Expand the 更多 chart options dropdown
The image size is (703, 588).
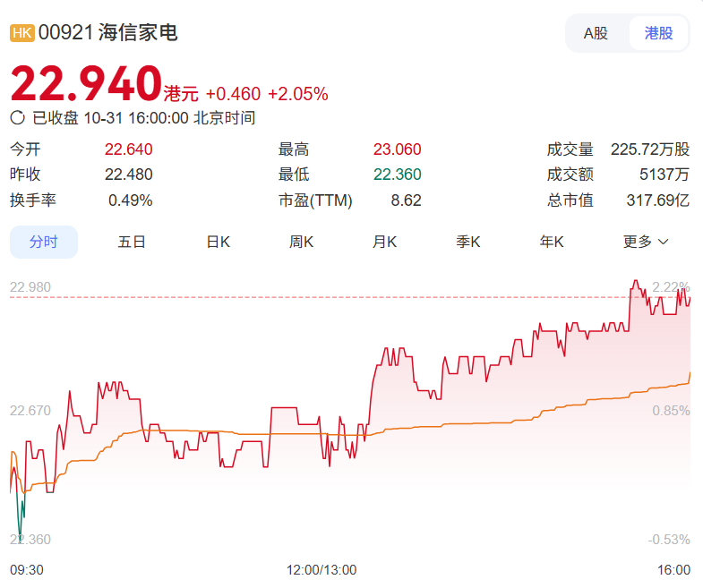pos(646,242)
